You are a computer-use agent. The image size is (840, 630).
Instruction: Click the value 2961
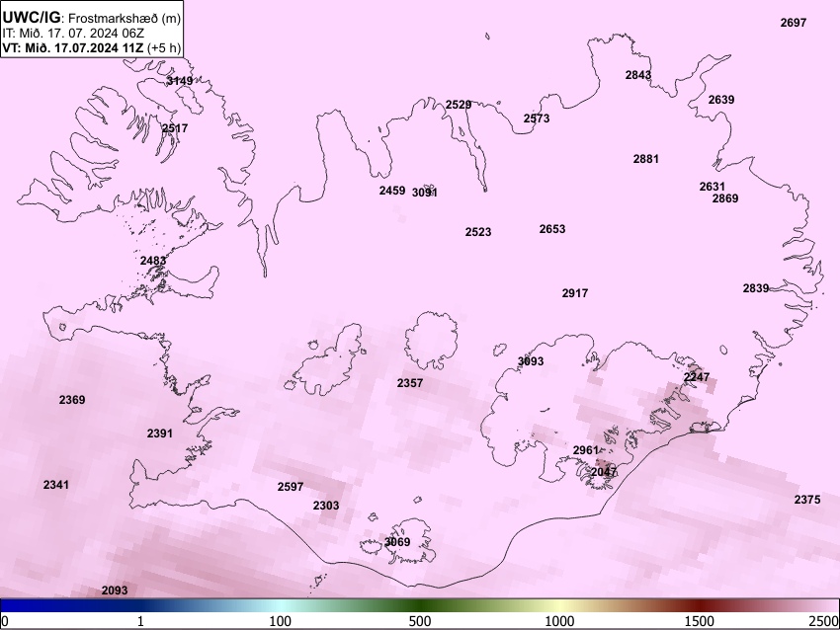pos(586,450)
